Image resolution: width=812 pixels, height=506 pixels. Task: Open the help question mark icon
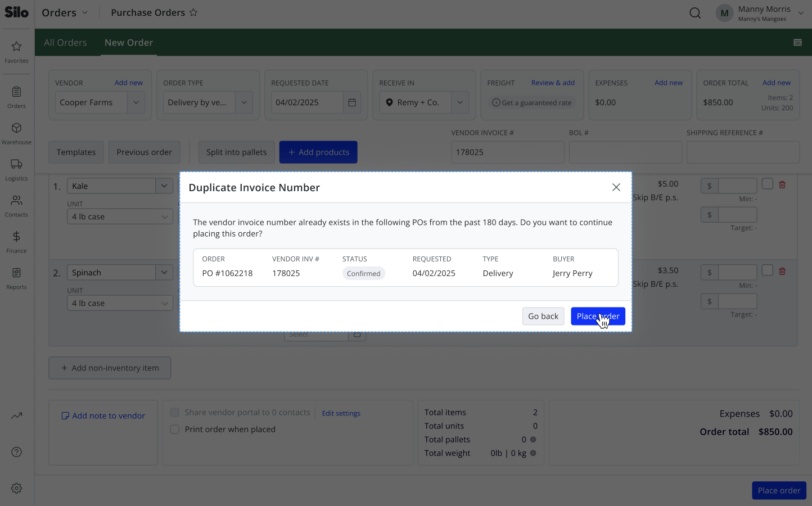click(16, 452)
